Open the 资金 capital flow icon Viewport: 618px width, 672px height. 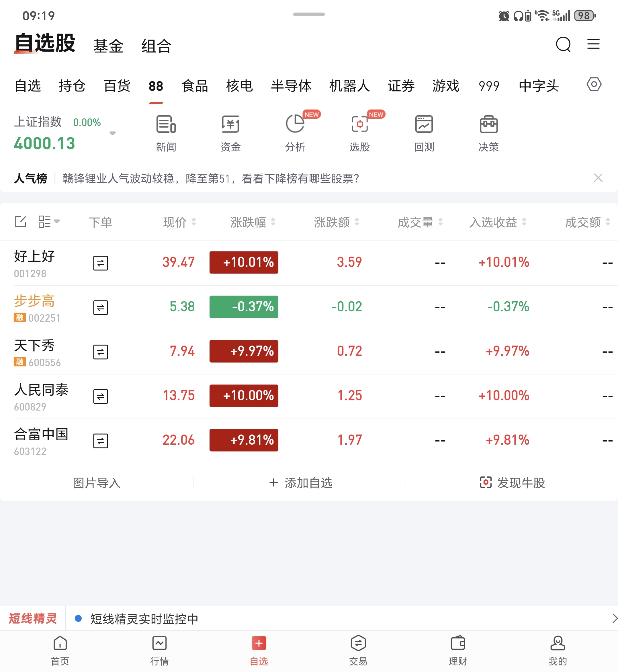point(230,124)
